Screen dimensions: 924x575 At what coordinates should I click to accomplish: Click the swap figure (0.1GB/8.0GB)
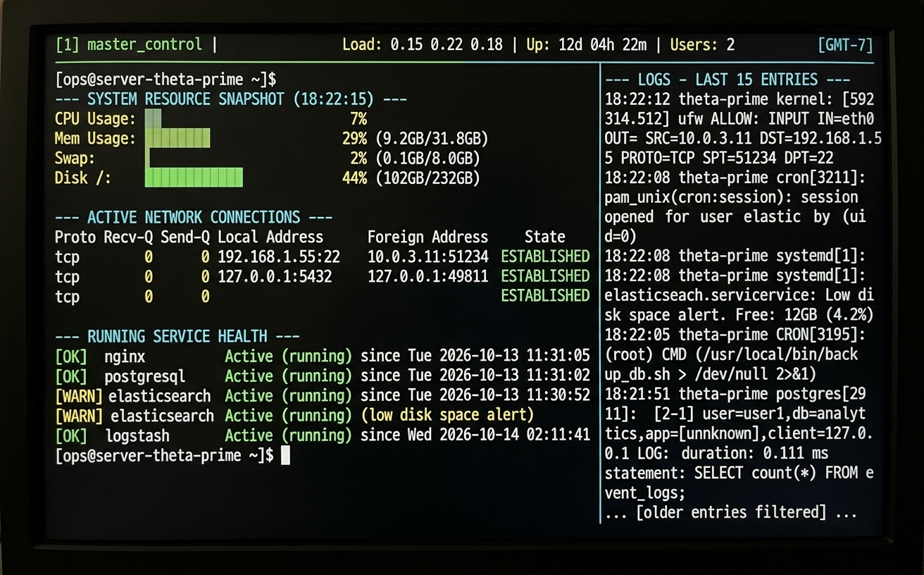click(427, 158)
